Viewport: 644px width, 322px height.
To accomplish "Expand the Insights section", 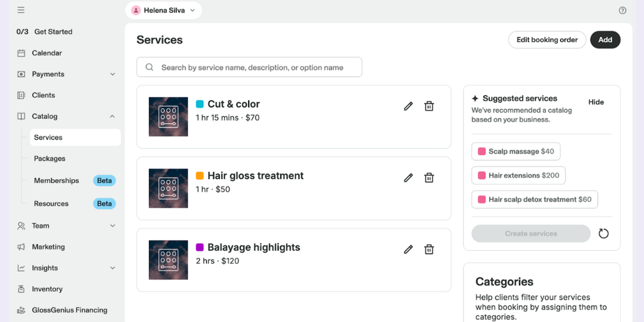I will (x=112, y=268).
